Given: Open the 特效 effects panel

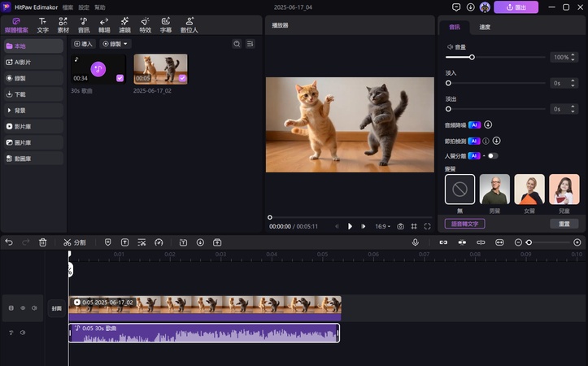Looking at the screenshot, I should pyautogui.click(x=145, y=25).
